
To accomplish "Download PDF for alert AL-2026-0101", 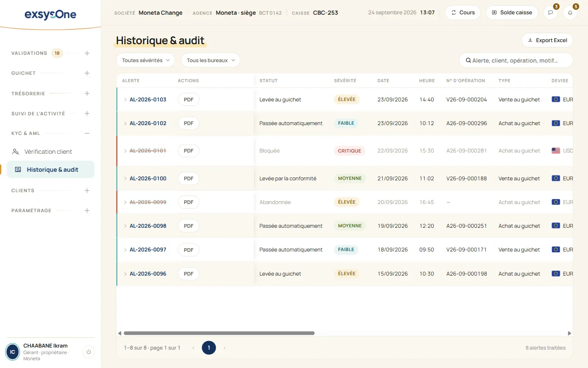I will (x=189, y=150).
